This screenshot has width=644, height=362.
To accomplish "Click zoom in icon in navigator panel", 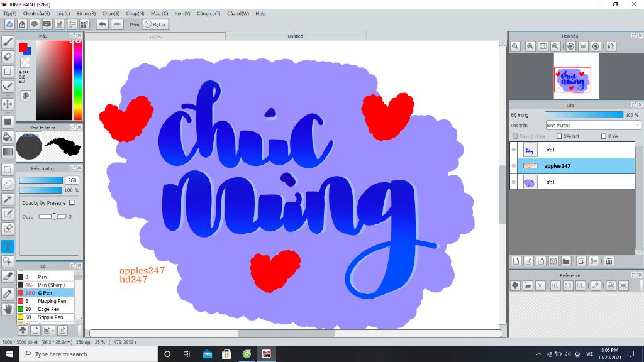I will (530, 47).
